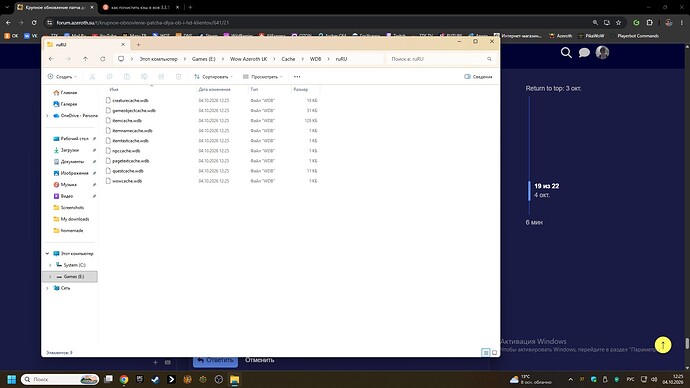Image resolution: width=690 pixels, height=388 pixels.
Task: Open the Просмотреть view dropdown
Action: (263, 77)
